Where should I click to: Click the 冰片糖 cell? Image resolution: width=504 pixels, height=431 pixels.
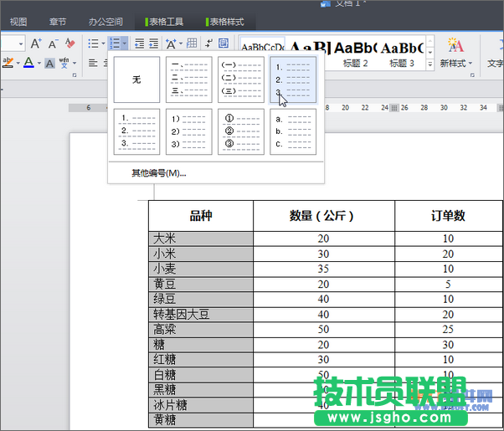201,405
